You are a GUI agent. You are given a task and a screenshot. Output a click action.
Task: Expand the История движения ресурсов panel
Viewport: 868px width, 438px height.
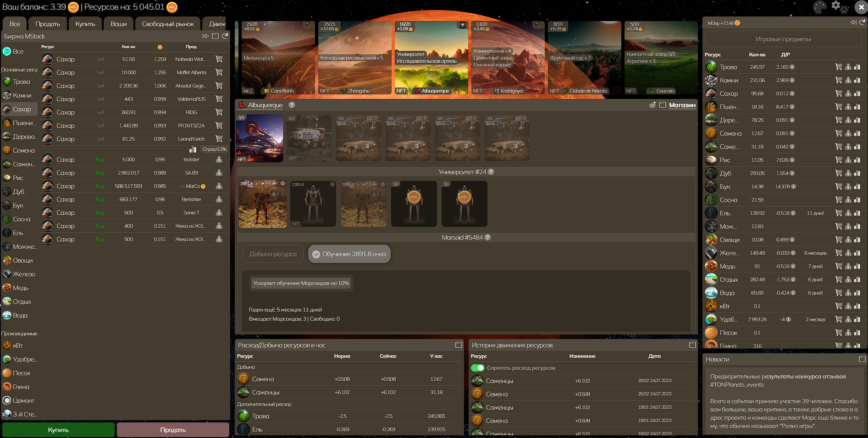pyautogui.click(x=692, y=345)
